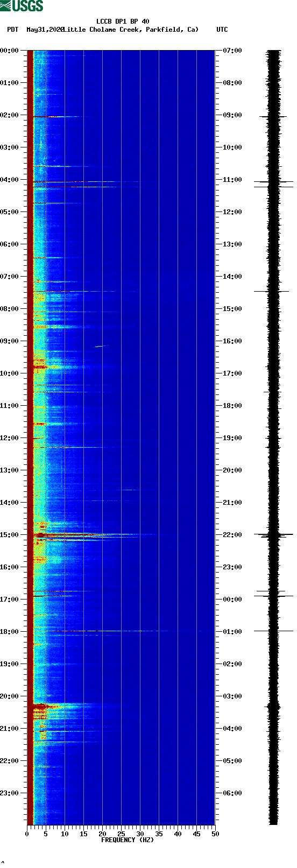The width and height of the screenshot is (297, 868).
Task: Click the 04:00 PDT time label
Action: 10,180
